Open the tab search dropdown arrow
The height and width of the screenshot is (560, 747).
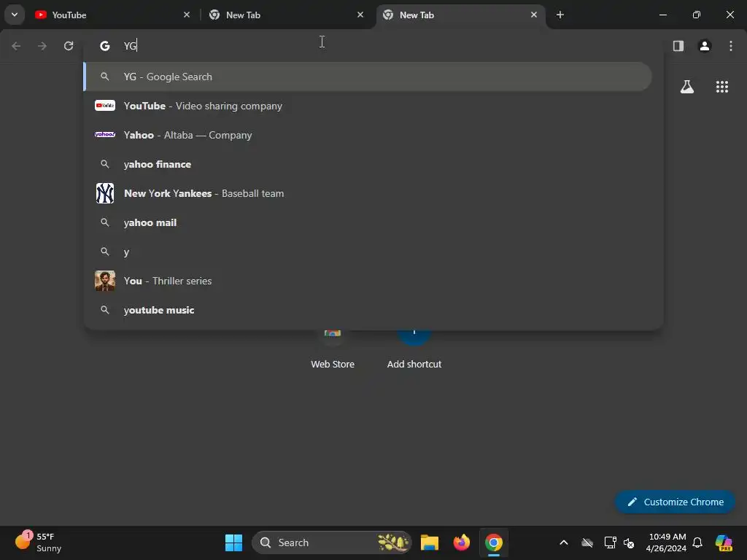tap(15, 15)
